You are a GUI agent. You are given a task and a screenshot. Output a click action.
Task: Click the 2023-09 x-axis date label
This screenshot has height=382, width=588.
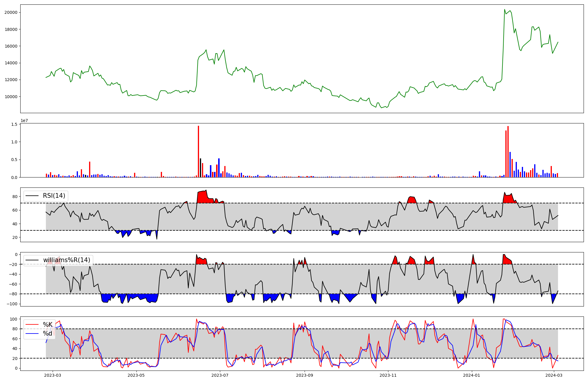pos(305,375)
